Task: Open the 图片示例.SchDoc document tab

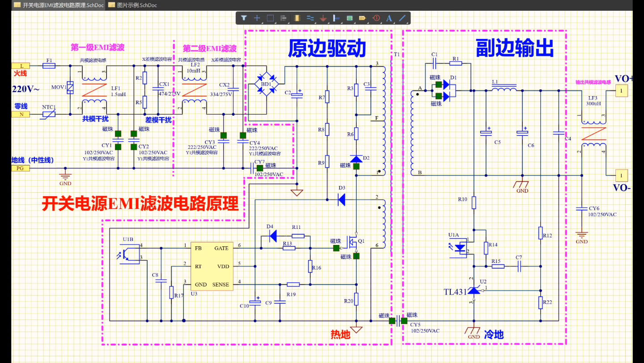Action: tap(132, 5)
